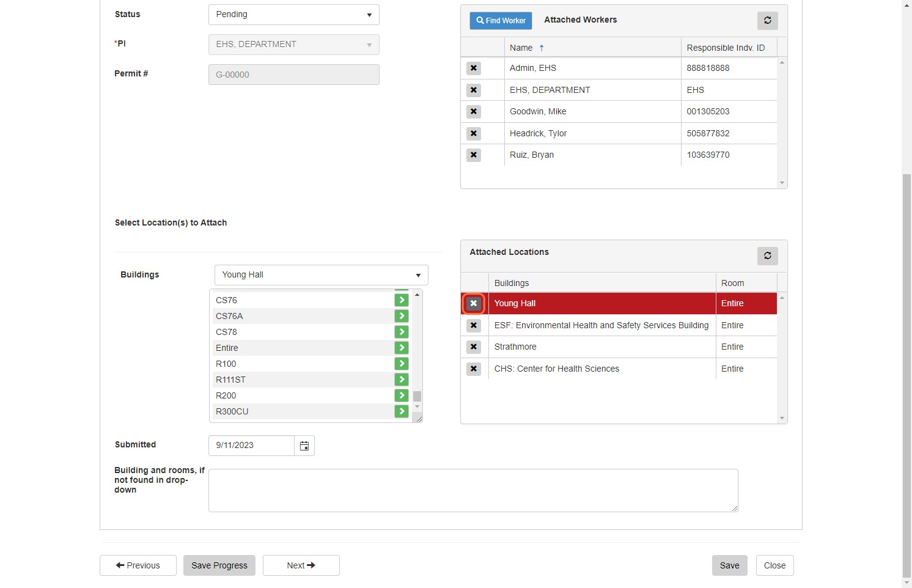
Task: Remove CHS: Center for Health Sciences location
Action: click(x=474, y=369)
